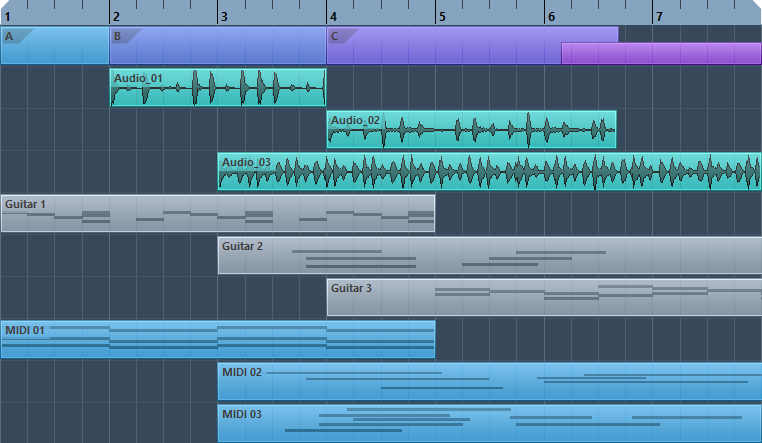The width and height of the screenshot is (762, 443).
Task: Select the MIDI 01 part
Action: click(218, 340)
